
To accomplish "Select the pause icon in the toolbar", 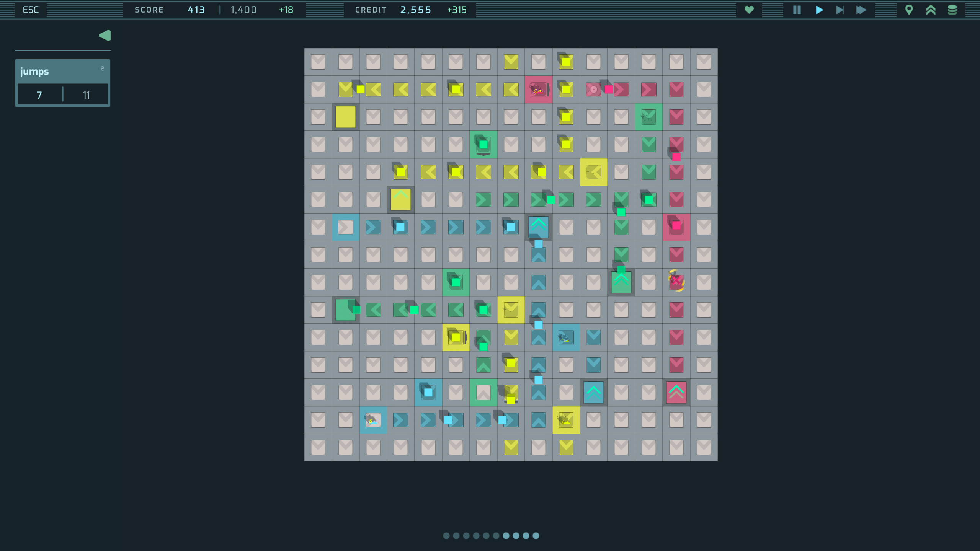I will click(796, 10).
